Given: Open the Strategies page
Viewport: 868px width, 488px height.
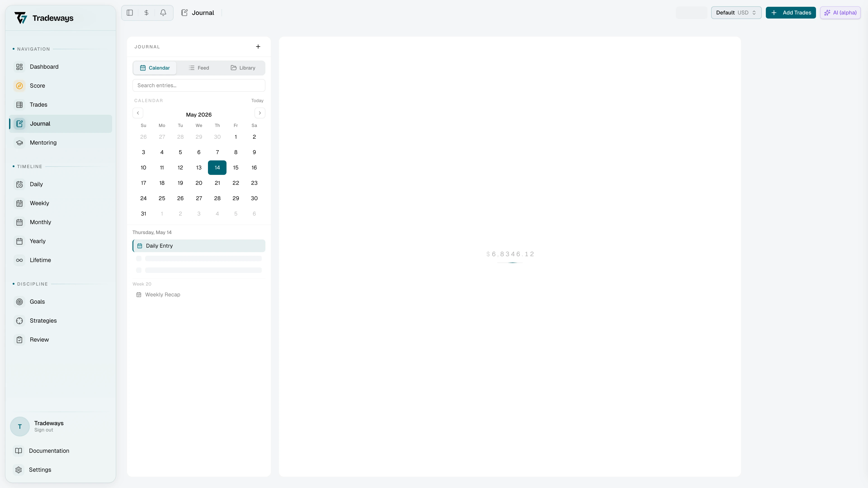Looking at the screenshot, I should pyautogui.click(x=61, y=321).
